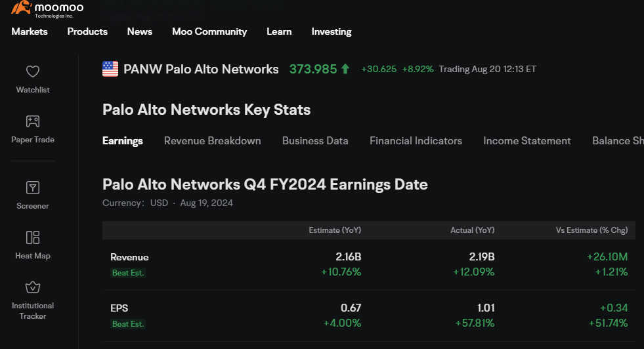The width and height of the screenshot is (644, 349).
Task: Click the green up arrow beside price
Action: (345, 69)
